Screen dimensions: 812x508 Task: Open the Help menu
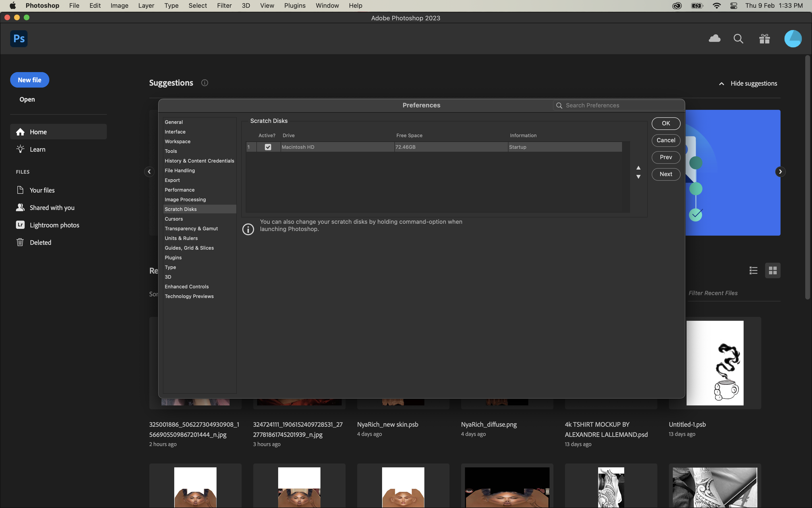pyautogui.click(x=355, y=5)
